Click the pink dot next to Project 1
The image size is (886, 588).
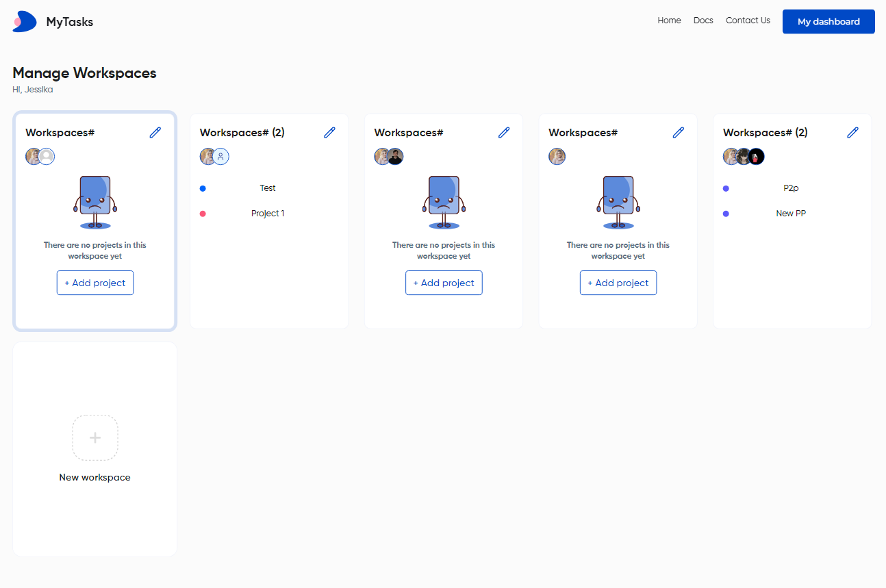203,214
